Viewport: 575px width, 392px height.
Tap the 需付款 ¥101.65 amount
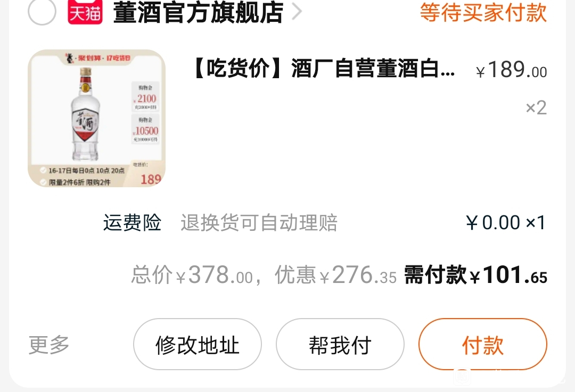pyautogui.click(x=475, y=275)
